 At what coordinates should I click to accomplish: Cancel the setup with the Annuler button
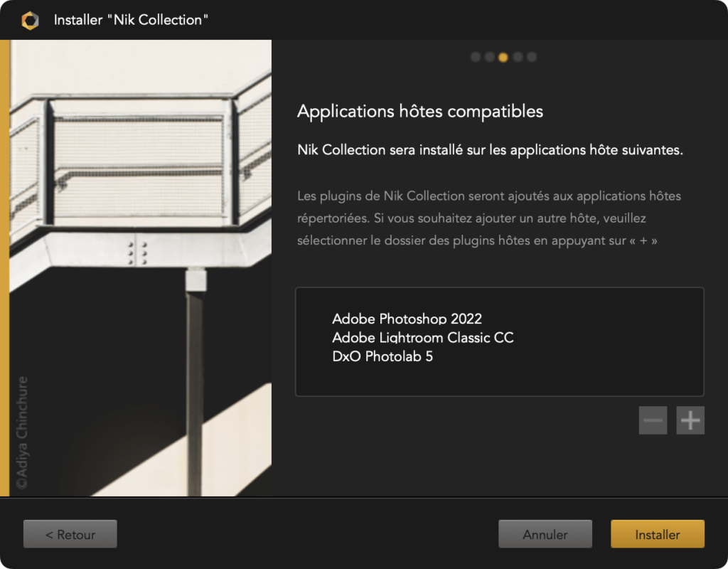[545, 534]
